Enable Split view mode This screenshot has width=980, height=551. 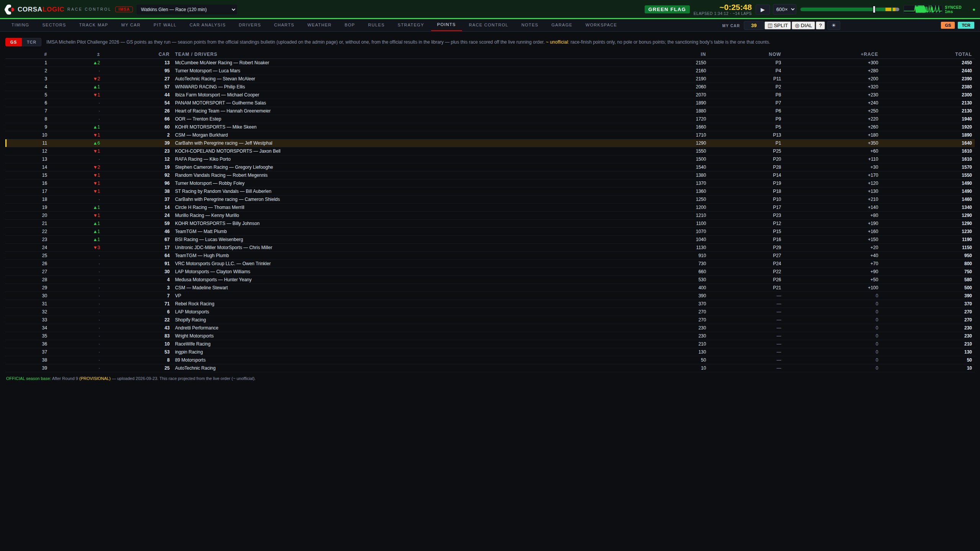pos(777,26)
